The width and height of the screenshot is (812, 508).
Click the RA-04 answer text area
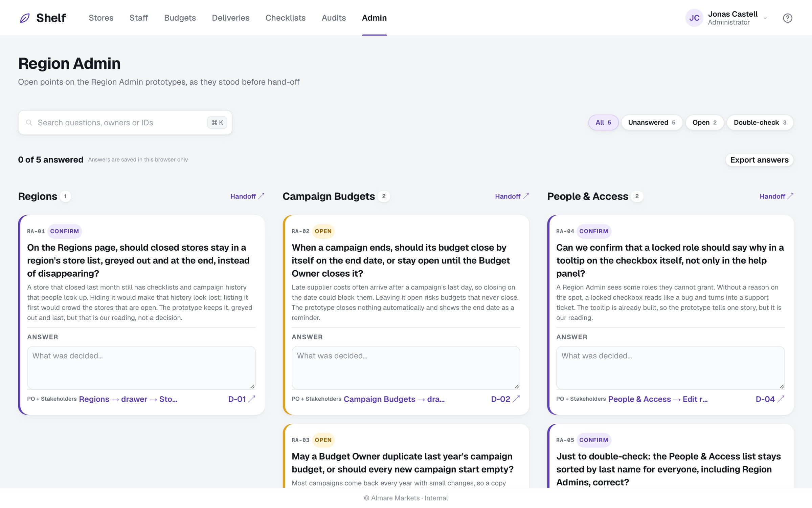point(671,368)
